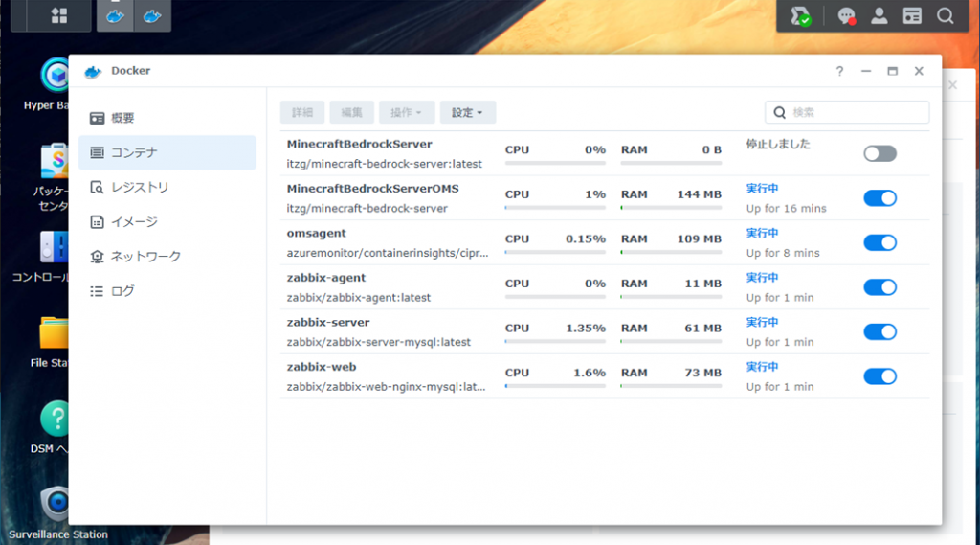980x545 pixels.
Task: Open the notifications chat bubble icon
Action: click(x=846, y=16)
